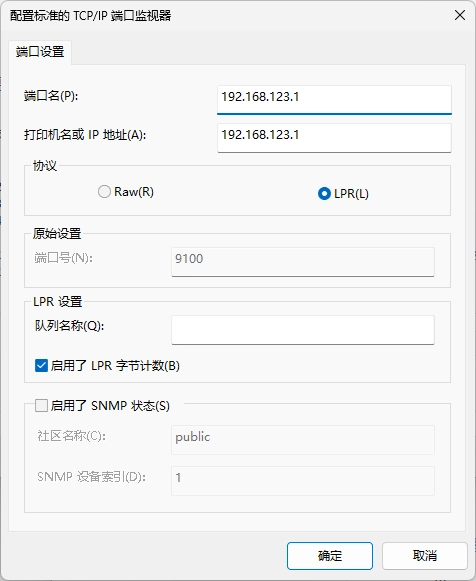Confirm with the 确定 button

coord(330,556)
